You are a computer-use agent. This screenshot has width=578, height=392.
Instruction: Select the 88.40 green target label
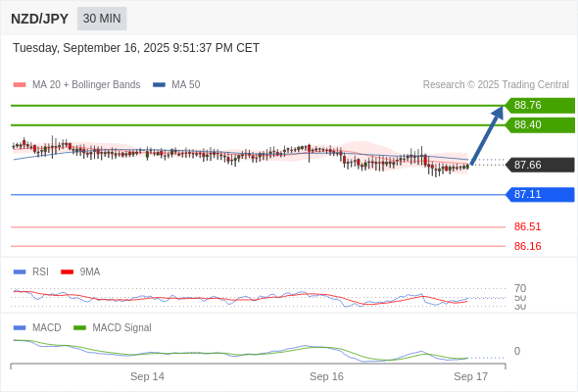click(540, 124)
